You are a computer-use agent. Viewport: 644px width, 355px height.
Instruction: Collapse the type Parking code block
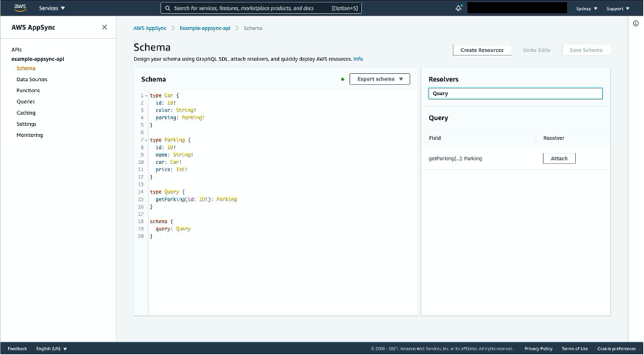click(147, 140)
